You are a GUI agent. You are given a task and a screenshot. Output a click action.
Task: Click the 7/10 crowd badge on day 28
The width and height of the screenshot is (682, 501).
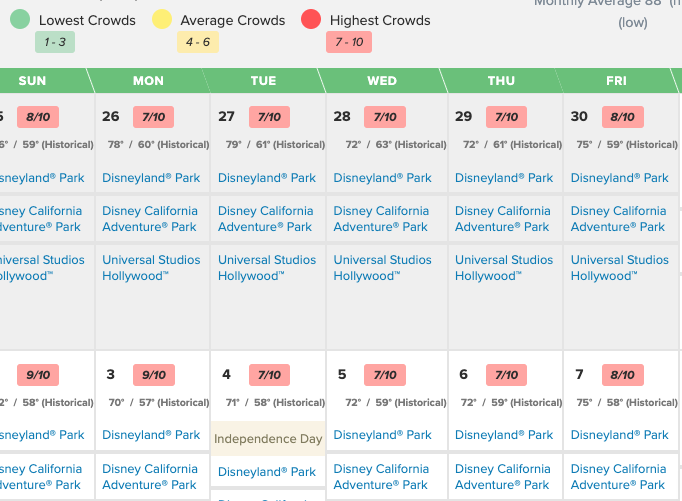[x=385, y=117]
